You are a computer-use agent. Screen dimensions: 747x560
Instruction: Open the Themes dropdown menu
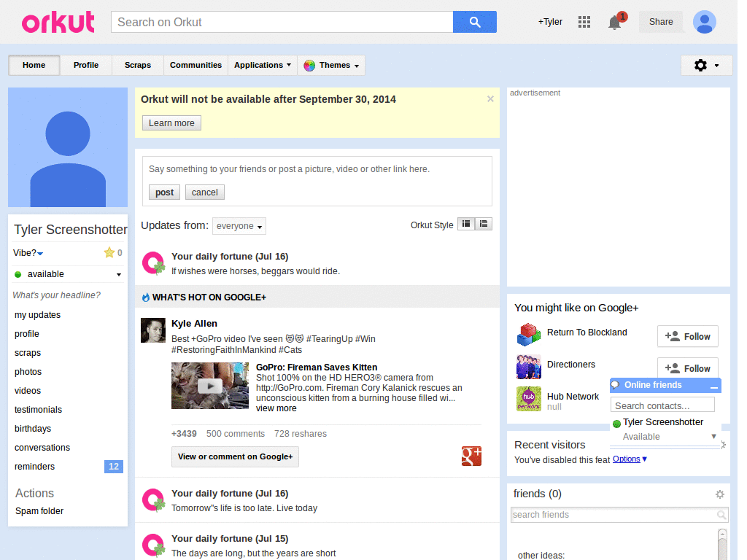331,65
